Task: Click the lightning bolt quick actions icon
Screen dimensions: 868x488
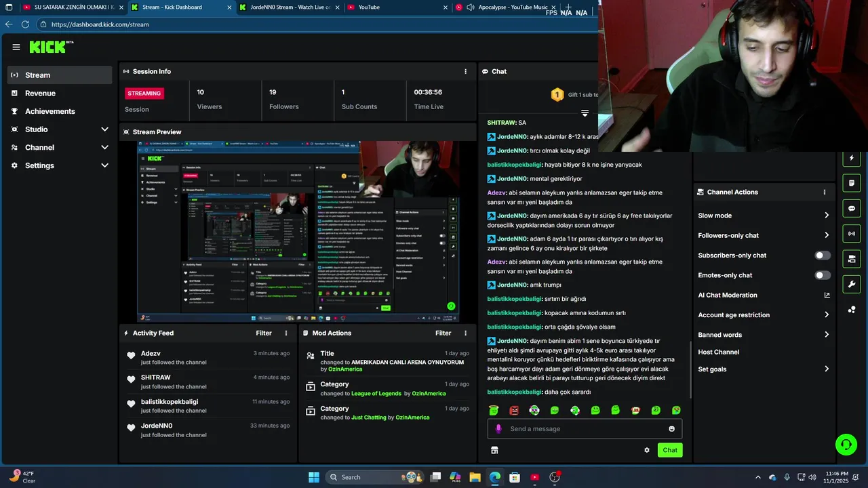Action: [852, 159]
